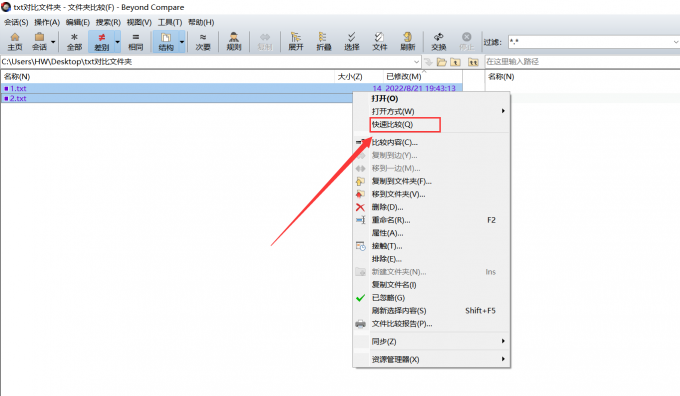
Task: Expand the 结构 dropdown arrow
Action: tap(182, 42)
